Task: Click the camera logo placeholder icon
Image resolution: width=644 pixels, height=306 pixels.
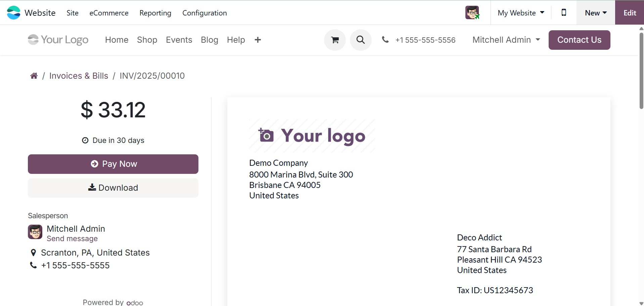Action: [266, 136]
